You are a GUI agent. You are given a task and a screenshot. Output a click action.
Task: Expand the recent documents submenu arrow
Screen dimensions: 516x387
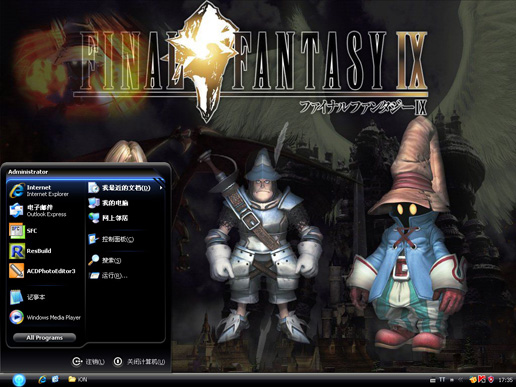161,188
